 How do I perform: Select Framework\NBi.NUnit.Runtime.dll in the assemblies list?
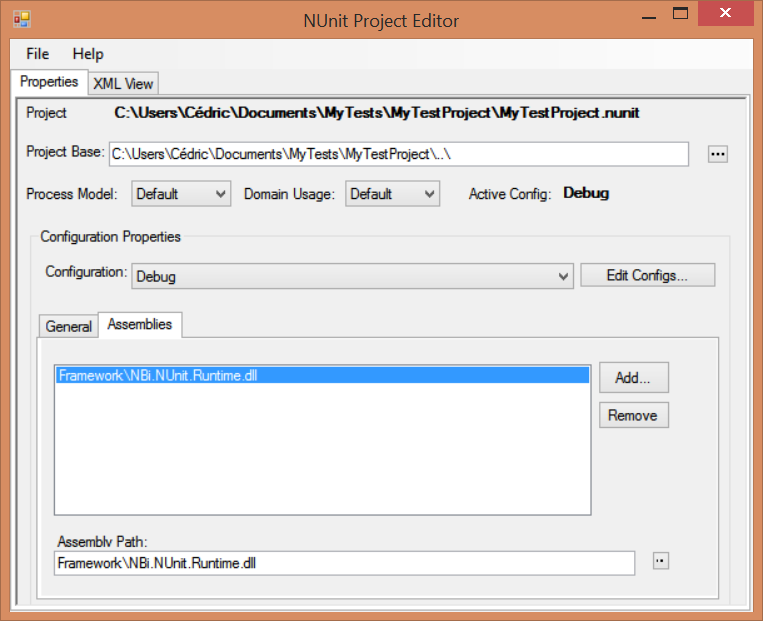pos(322,375)
